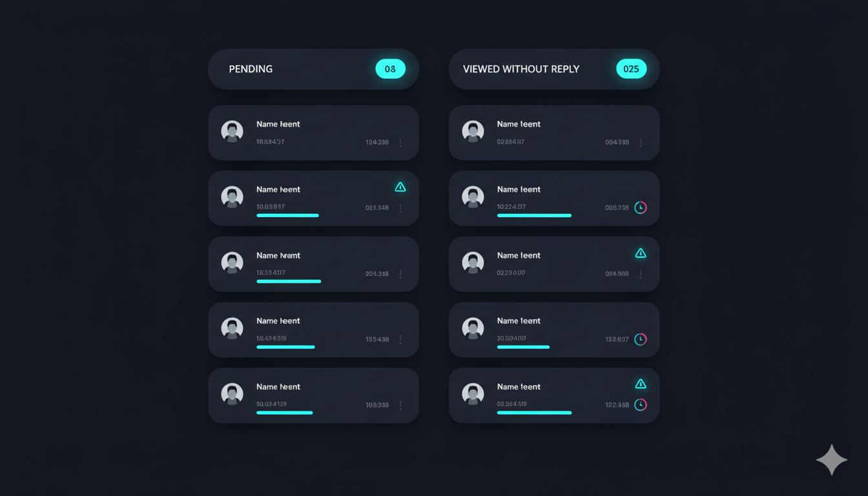
Task: Click the clock icon in the fourth Viewed Without Reply card
Action: [x=640, y=339]
